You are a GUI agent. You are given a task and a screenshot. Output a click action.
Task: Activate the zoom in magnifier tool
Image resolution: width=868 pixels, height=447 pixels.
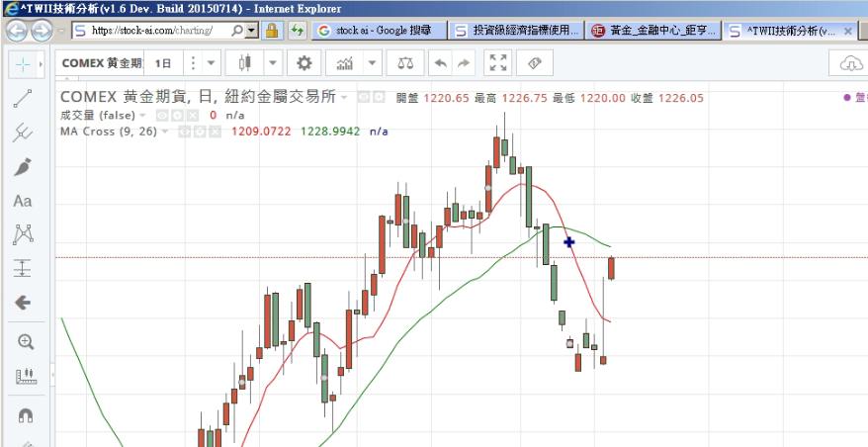26,342
